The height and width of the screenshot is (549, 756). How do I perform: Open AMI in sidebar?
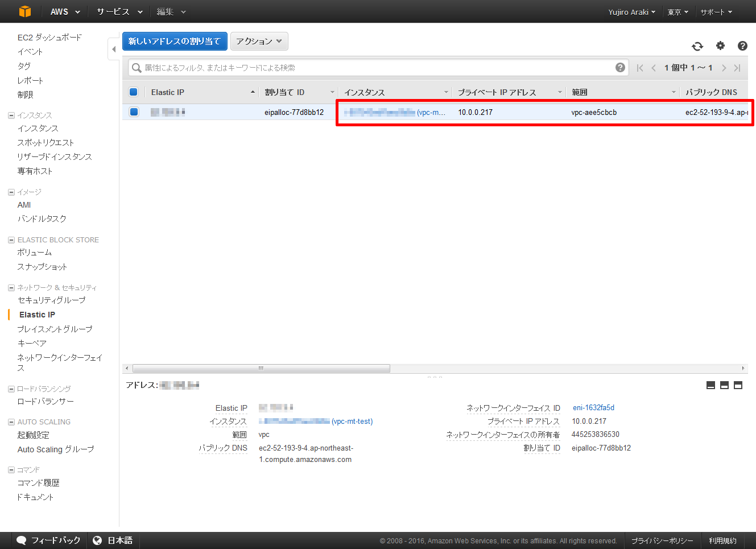[x=24, y=205]
